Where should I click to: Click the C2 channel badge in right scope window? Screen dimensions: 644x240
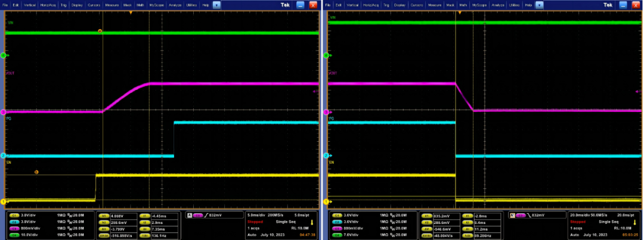tap(337, 222)
